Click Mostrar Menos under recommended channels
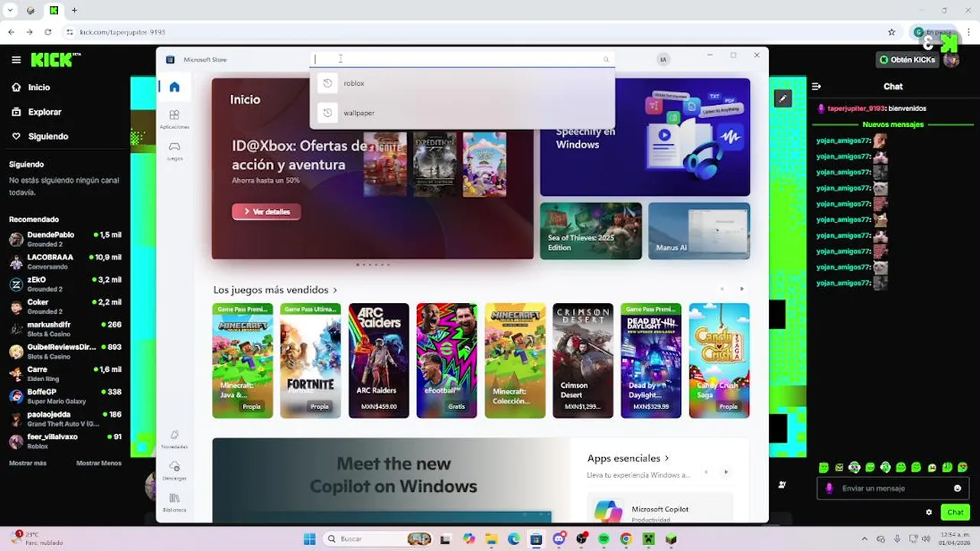The image size is (980, 551). point(99,463)
